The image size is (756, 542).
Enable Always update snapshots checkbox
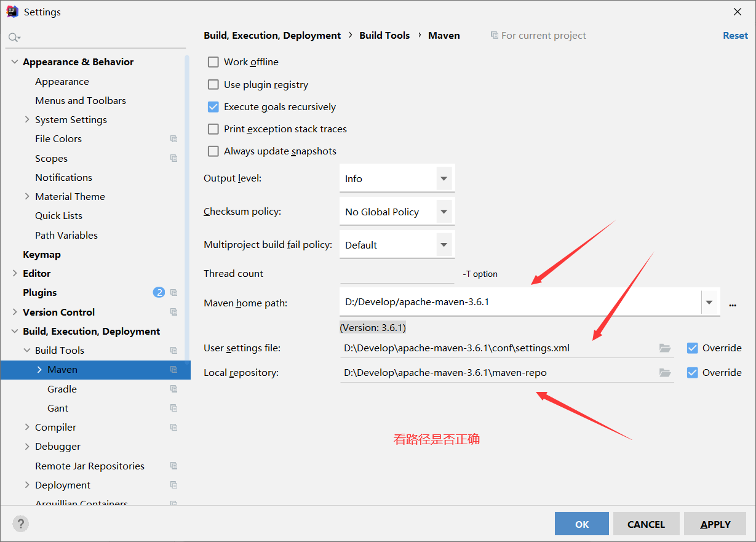pos(213,151)
